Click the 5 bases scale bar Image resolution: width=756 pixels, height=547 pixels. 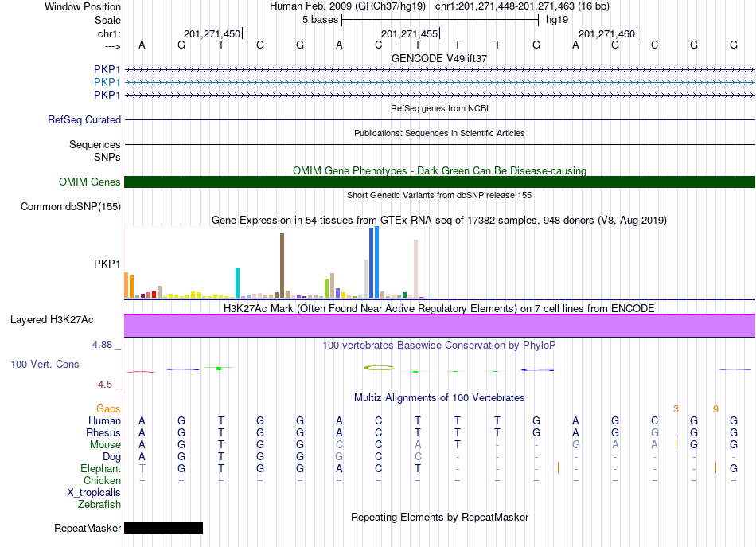click(x=440, y=20)
